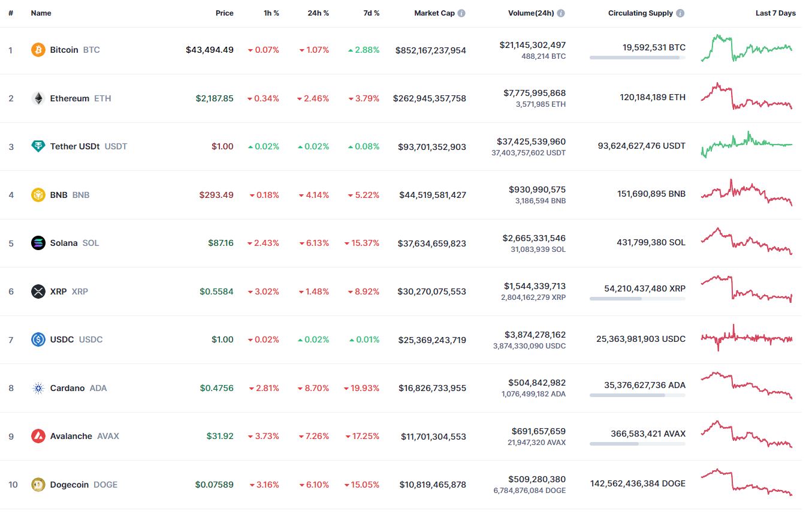Open the USDC coin name link
This screenshot has height=514, width=812.
(x=62, y=339)
